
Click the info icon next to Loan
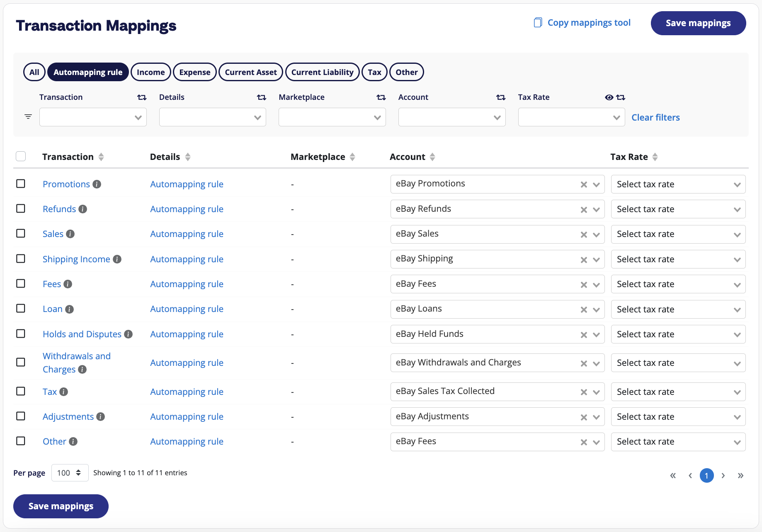[69, 309]
